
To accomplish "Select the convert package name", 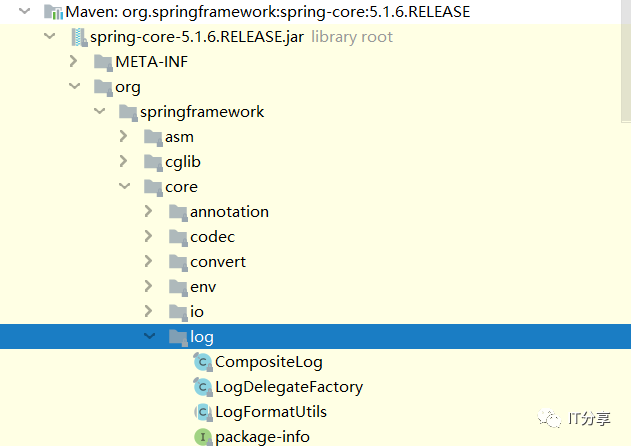I will coord(218,262).
